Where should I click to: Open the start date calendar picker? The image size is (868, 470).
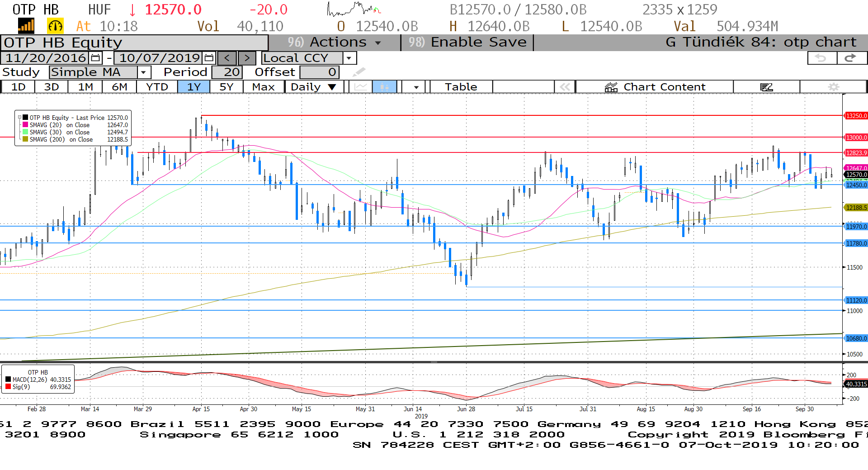(x=95, y=58)
